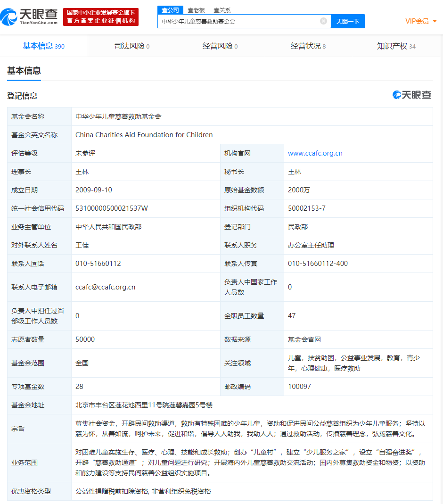
Task: Click the 王林 secretary-general name
Action: (295, 172)
